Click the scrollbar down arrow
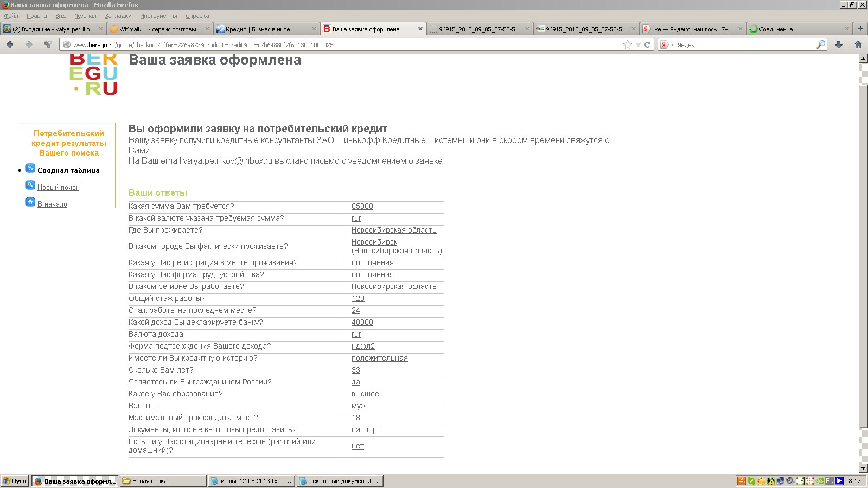 tap(864, 468)
